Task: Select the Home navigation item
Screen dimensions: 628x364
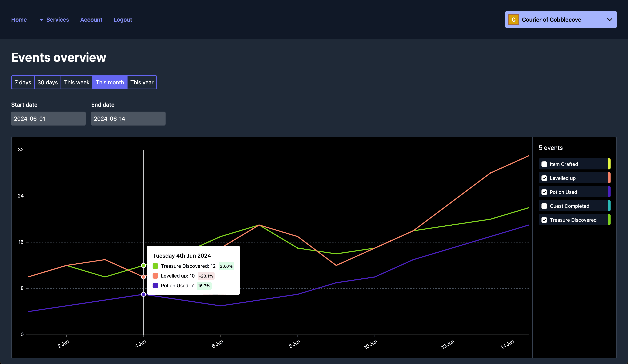Action: (x=19, y=20)
